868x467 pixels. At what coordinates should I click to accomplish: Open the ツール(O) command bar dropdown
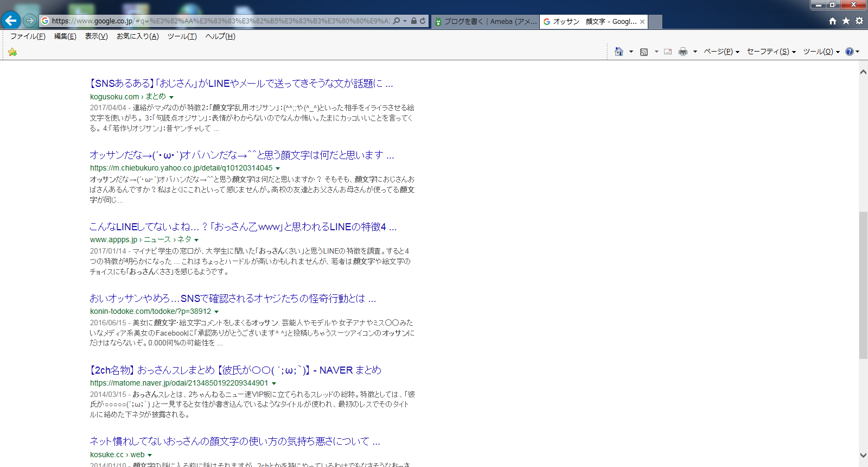821,52
